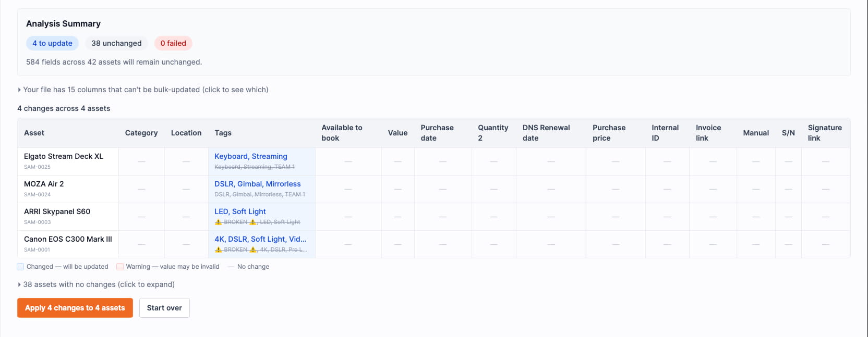Viewport: 868px width, 337px height.
Task: Select the 0 failed badge
Action: pyautogui.click(x=173, y=43)
